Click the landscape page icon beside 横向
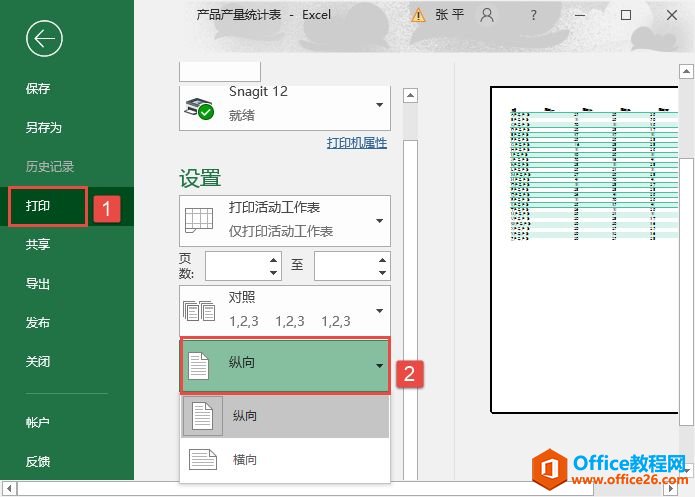695x497 pixels. (203, 460)
